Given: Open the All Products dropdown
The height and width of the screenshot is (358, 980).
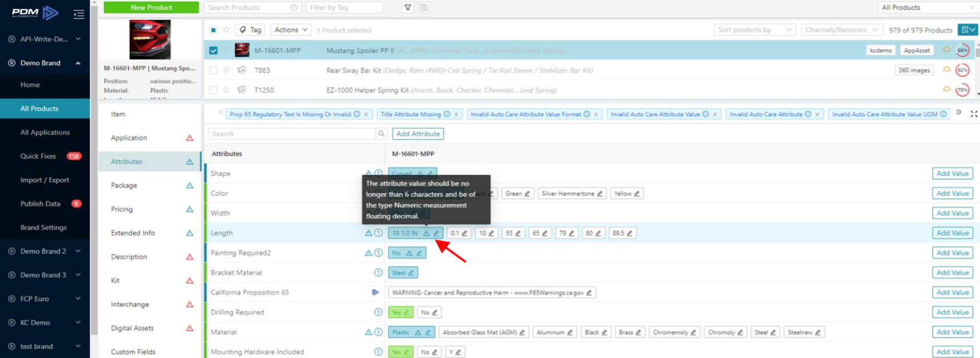Looking at the screenshot, I should [x=928, y=7].
